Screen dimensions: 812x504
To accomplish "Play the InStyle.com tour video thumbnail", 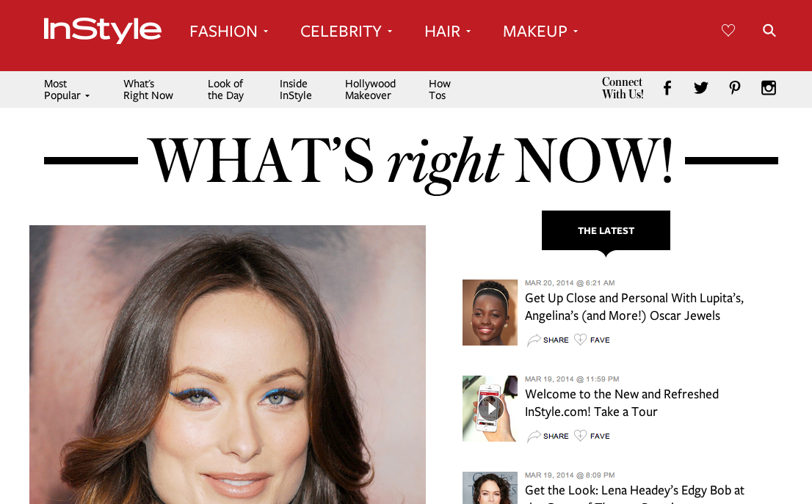I will (x=490, y=409).
